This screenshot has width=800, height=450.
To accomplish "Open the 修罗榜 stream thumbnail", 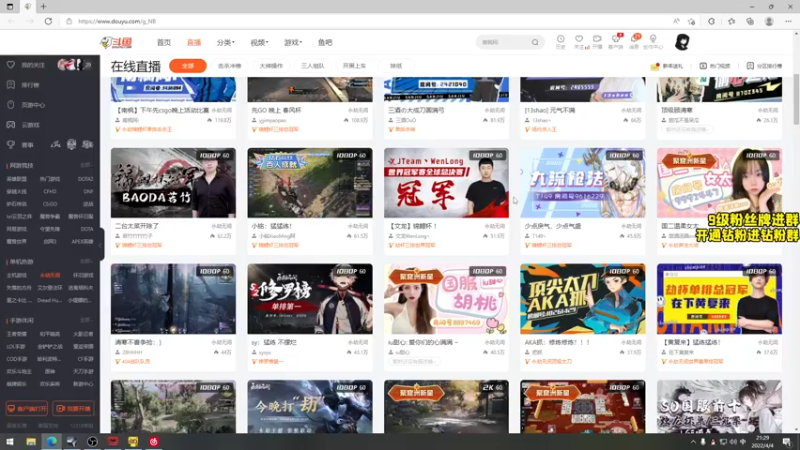I will coord(310,299).
